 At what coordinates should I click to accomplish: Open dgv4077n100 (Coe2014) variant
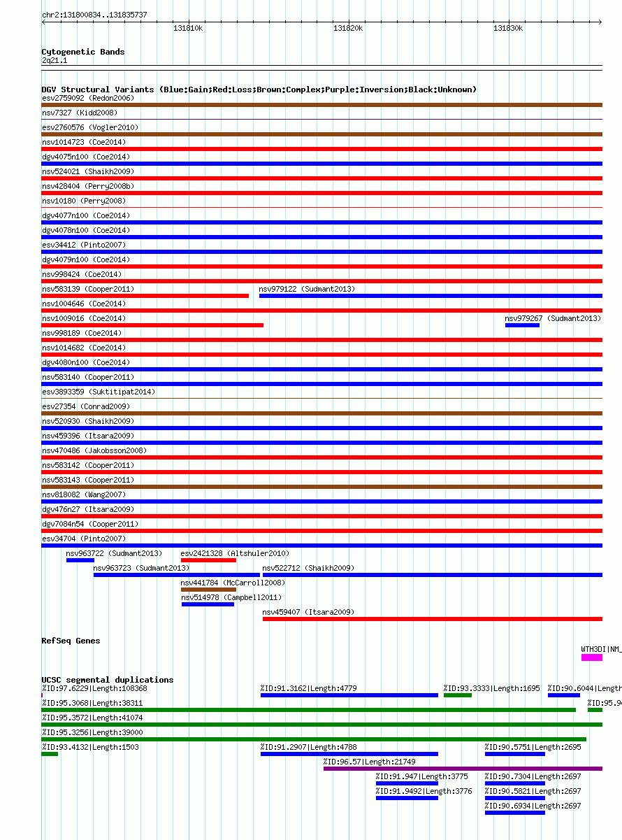click(321, 222)
